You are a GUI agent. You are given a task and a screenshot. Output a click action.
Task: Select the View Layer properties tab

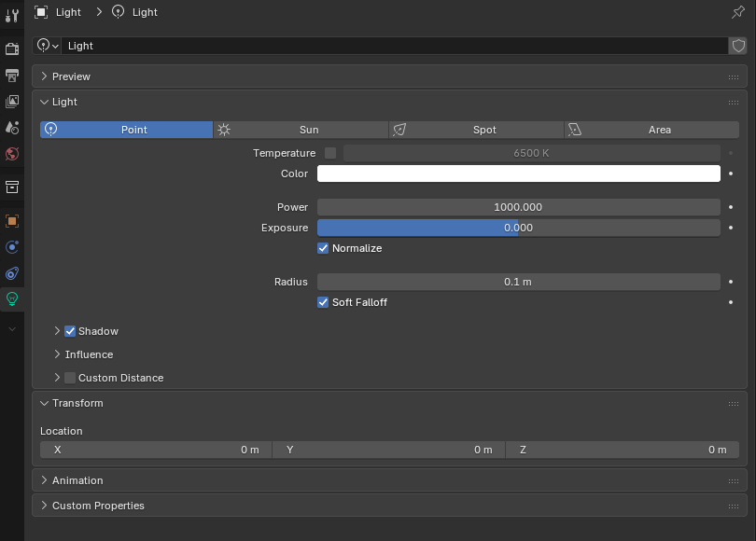point(11,101)
